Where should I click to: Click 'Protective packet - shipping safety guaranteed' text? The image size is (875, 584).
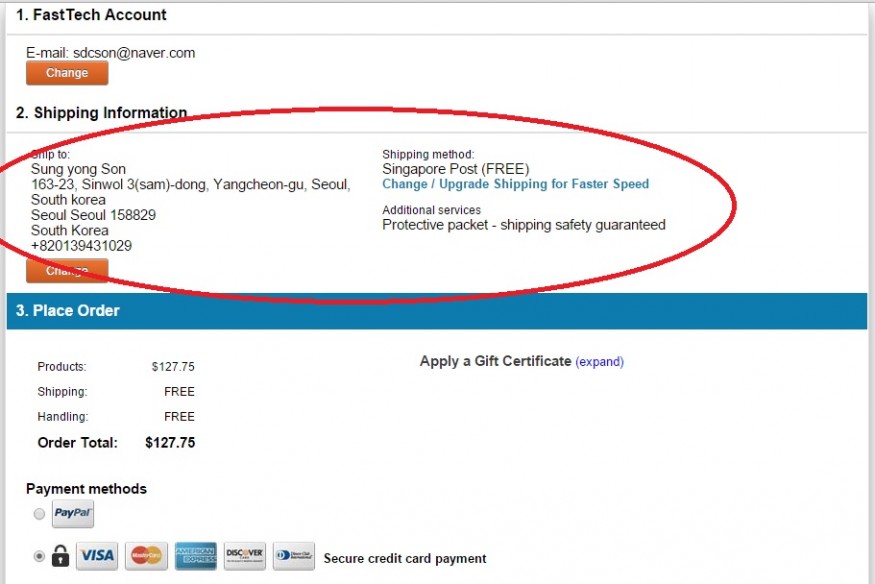pyautogui.click(x=524, y=225)
